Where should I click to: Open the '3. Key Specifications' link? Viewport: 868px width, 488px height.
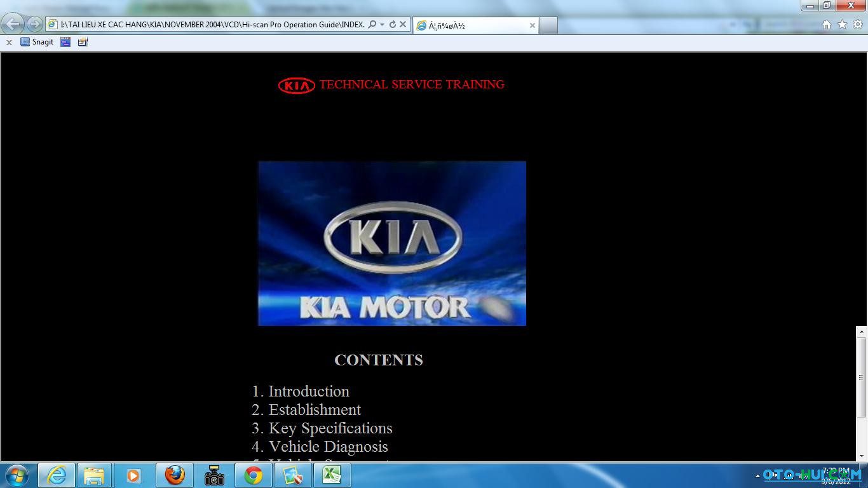coord(322,428)
